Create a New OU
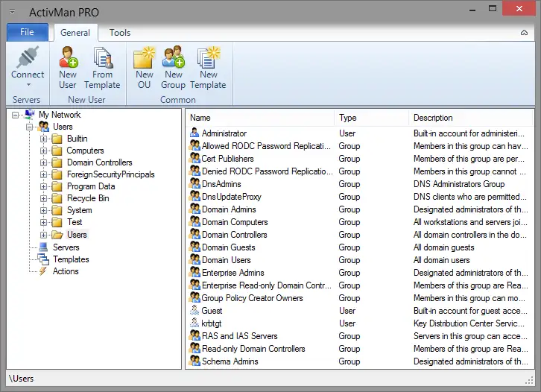This screenshot has width=541, height=392. (144, 68)
